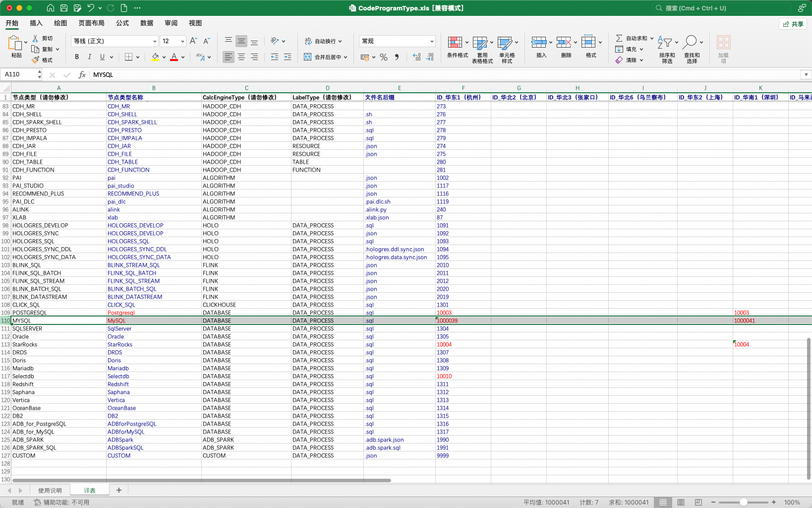The width and height of the screenshot is (812, 508).
Task: Open the 公式 (Formulas) tab
Action: (122, 23)
